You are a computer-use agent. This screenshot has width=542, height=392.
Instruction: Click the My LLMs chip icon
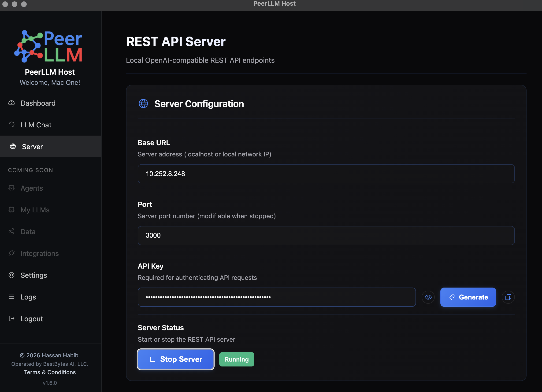tap(11, 210)
